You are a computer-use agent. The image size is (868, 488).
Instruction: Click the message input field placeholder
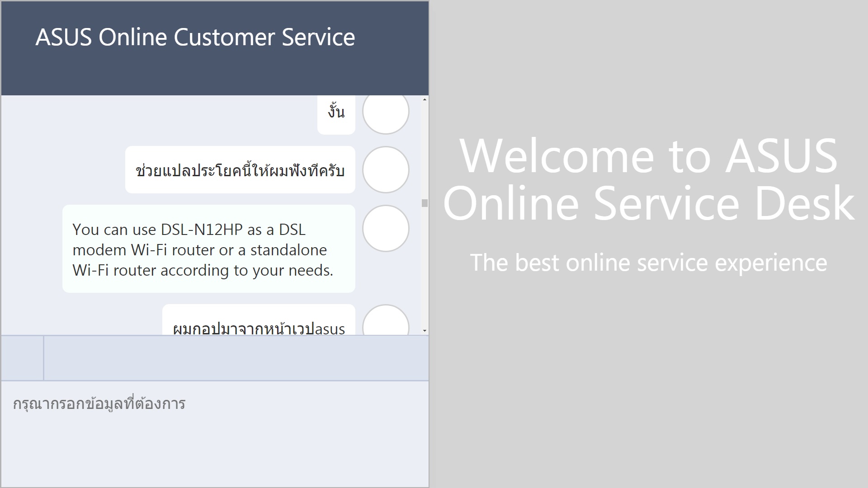pyautogui.click(x=99, y=404)
